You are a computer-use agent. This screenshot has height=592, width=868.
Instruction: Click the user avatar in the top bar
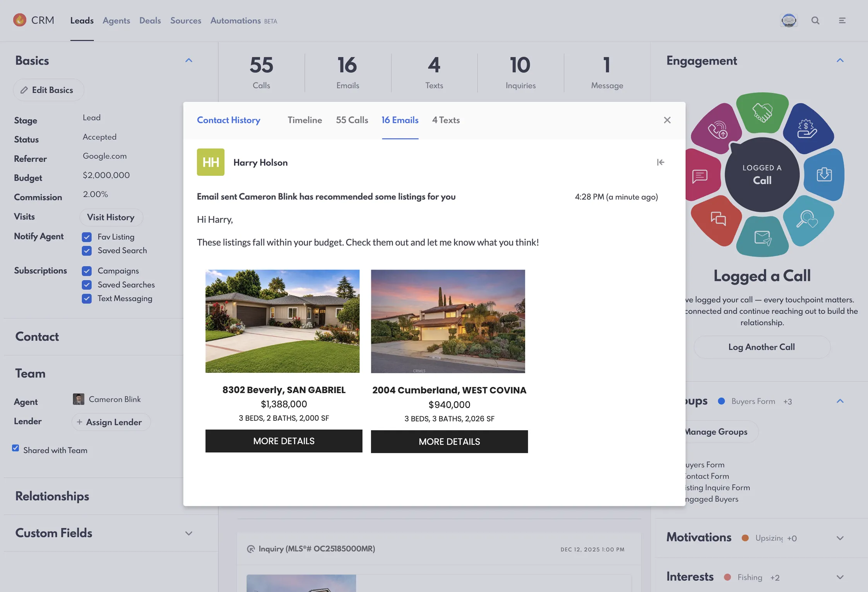pyautogui.click(x=789, y=20)
